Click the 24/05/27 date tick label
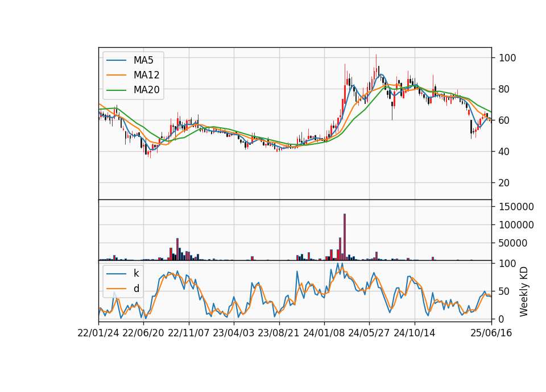The width and height of the screenshot is (546, 392). (369, 333)
